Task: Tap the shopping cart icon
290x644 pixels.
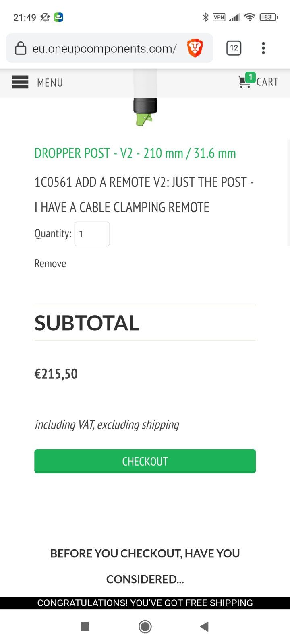Action: coord(244,82)
